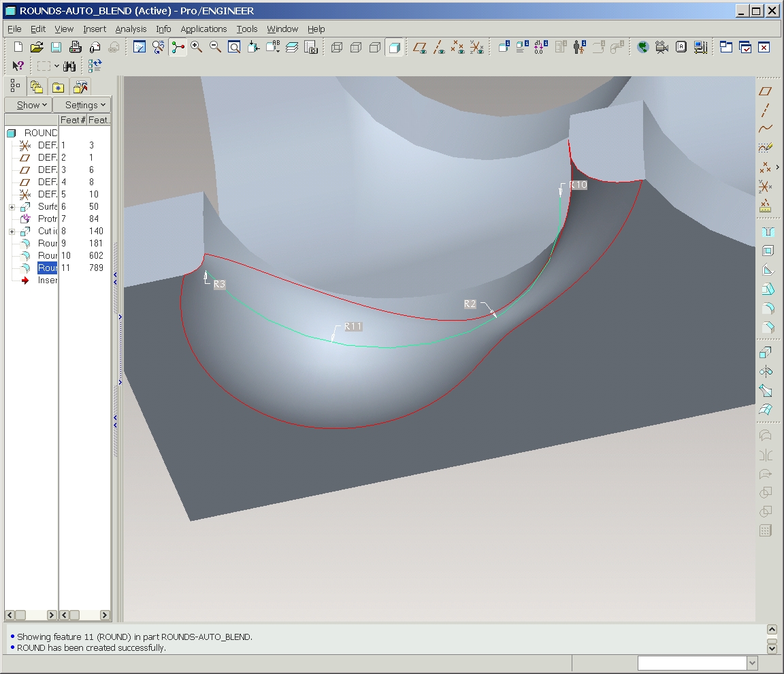The height and width of the screenshot is (674, 784).
Task: Expand the Surface feature node in tree
Action: 12,207
